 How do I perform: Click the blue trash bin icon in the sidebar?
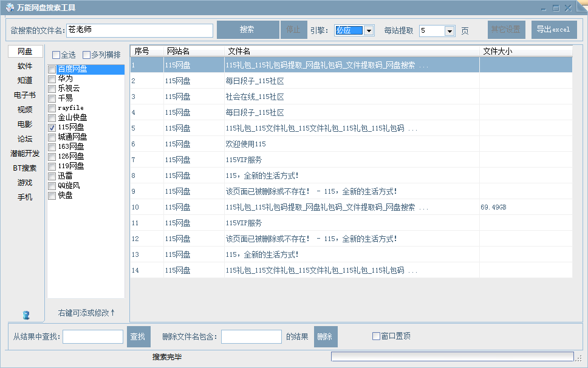(x=26, y=315)
